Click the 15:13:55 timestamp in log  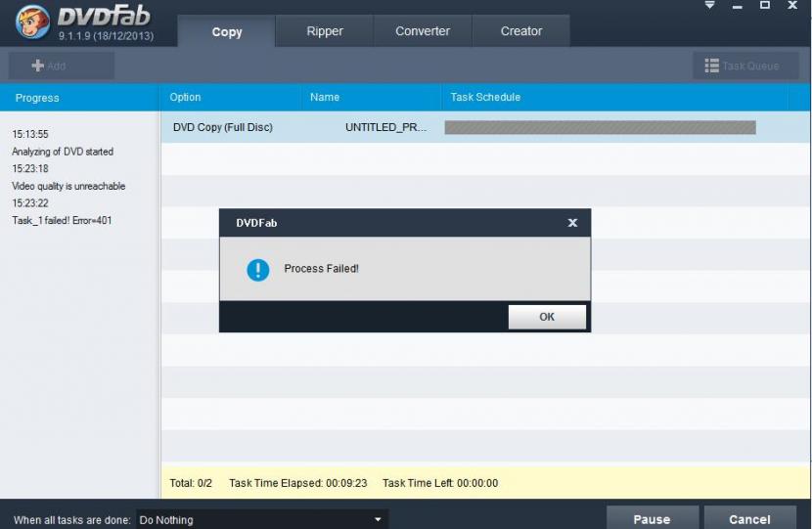pos(30,135)
